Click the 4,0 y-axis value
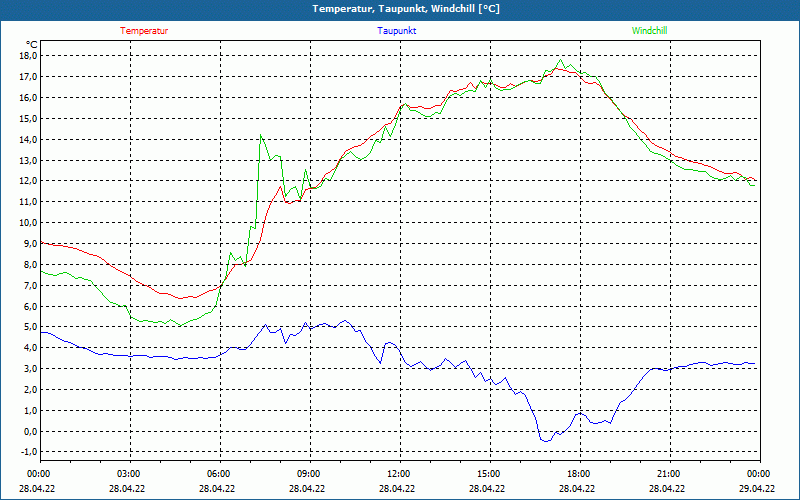This screenshot has width=800, height=500. point(31,347)
